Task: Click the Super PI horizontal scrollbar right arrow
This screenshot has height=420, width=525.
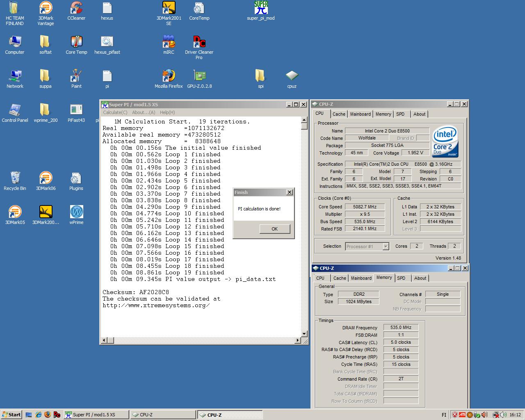Action: pos(298,340)
